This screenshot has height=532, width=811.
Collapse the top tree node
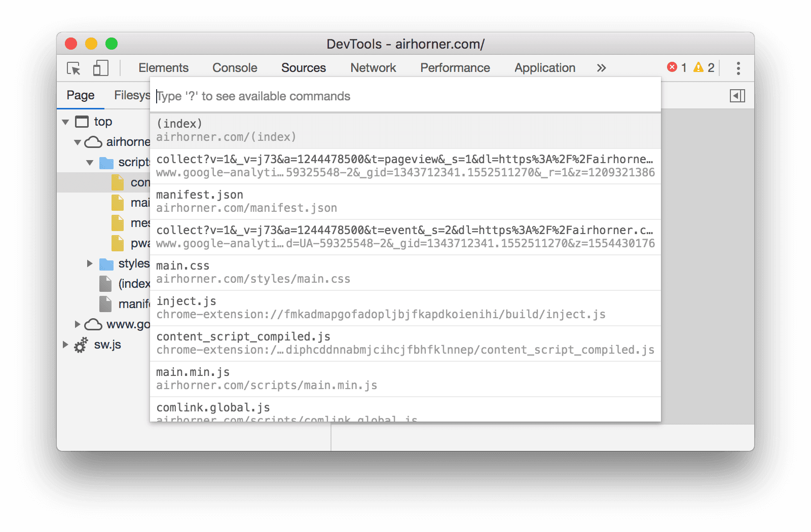[65, 122]
